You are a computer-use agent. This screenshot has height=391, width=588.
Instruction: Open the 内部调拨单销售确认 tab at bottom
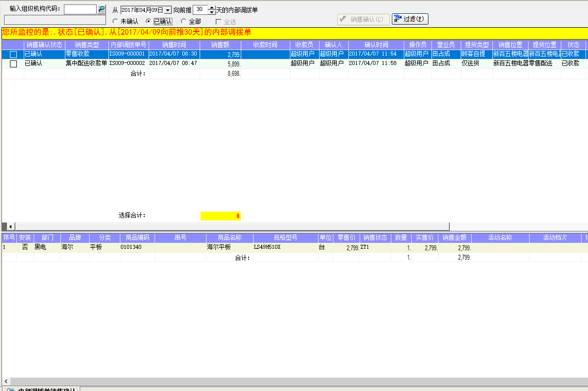[x=41, y=390]
